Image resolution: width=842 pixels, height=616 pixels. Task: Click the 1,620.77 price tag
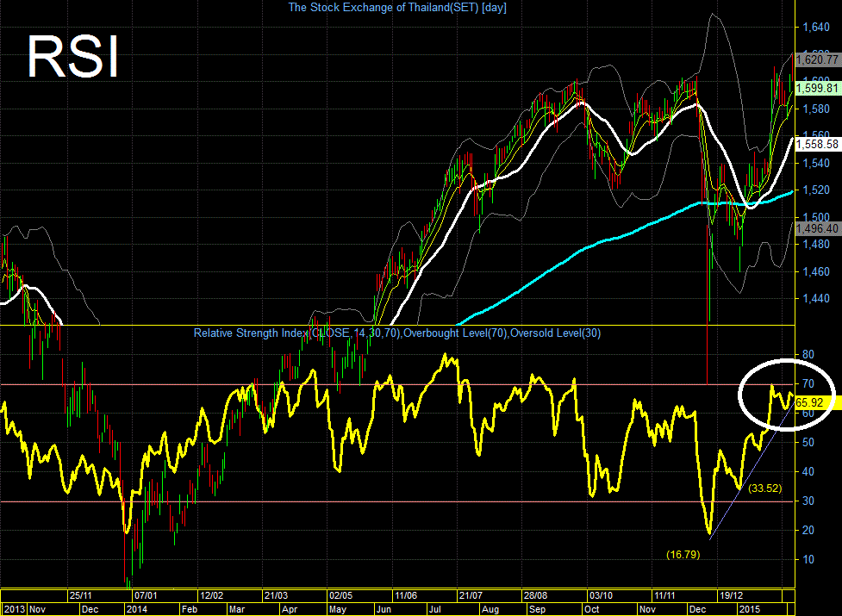click(817, 59)
